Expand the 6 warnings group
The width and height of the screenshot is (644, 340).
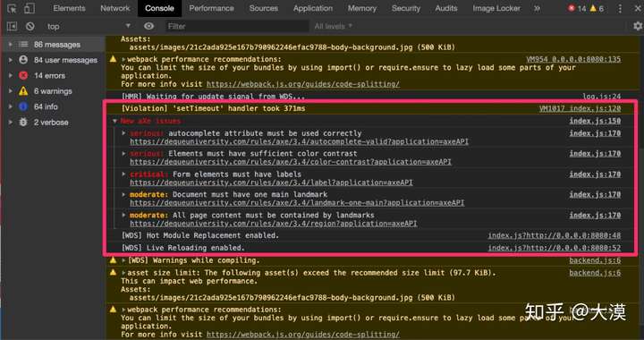point(10,91)
